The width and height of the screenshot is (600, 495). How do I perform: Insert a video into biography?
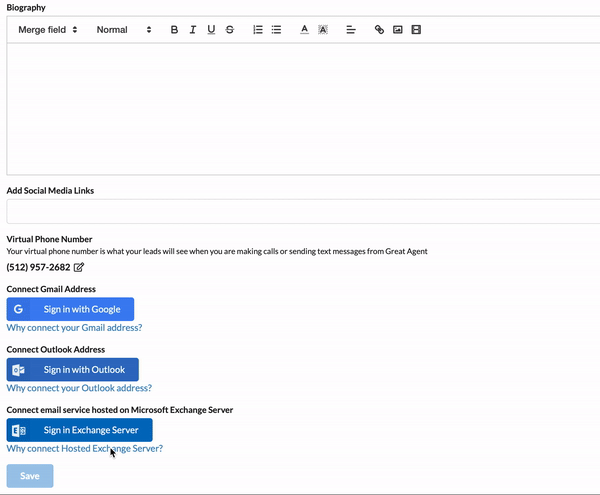click(416, 30)
